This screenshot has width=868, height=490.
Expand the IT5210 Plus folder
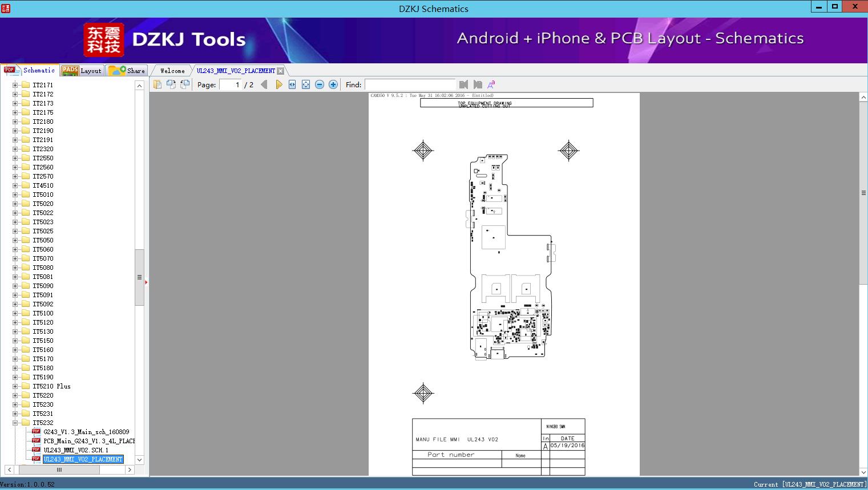click(x=15, y=386)
